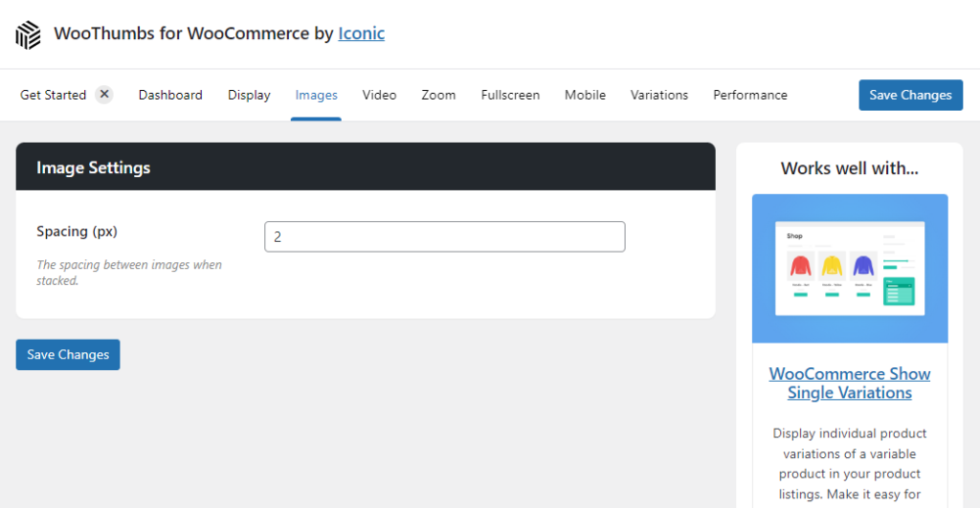Click the 'Spacing (px)' label
980x508 pixels.
click(x=77, y=232)
